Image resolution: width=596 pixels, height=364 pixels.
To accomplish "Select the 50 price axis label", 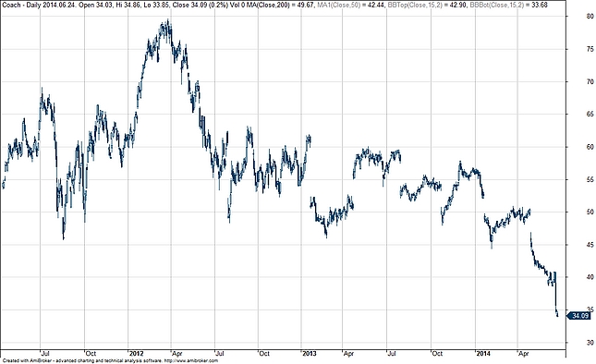I will [590, 212].
